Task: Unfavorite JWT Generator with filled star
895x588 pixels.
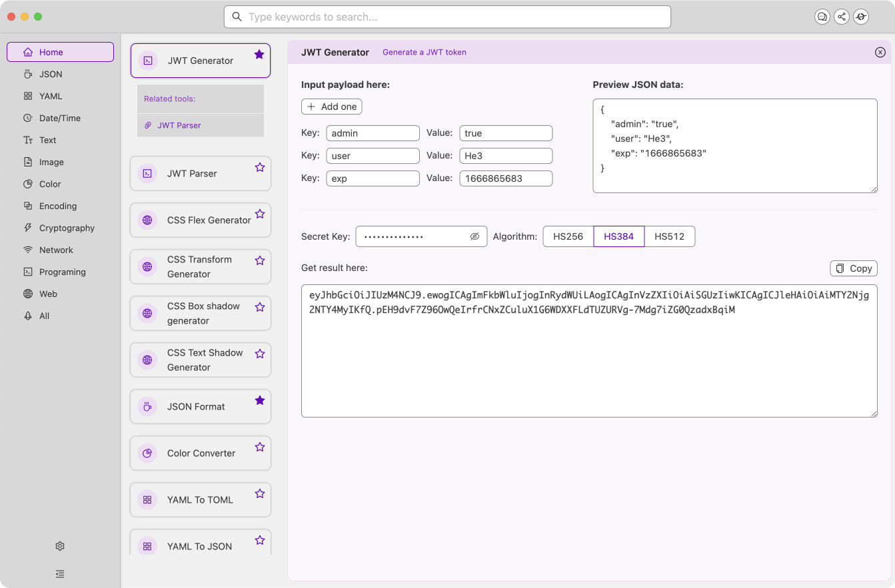Action: click(259, 55)
